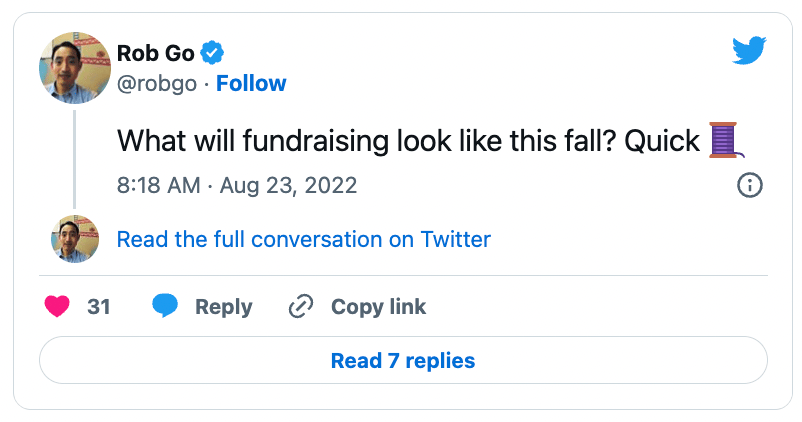Open the 8:18 AM Aug 23, 2022 timestamp
This screenshot has width=802, height=422.
(x=237, y=185)
